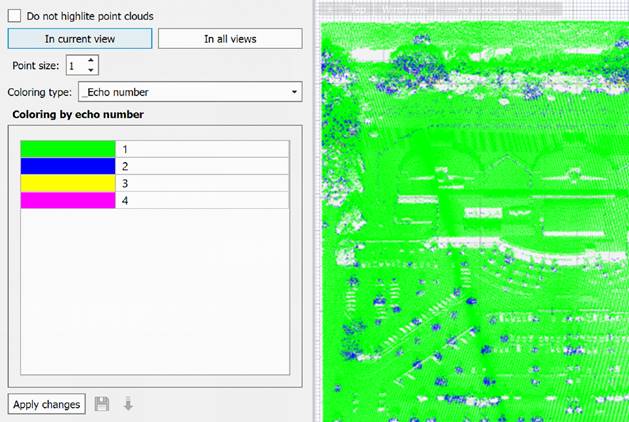Enable Do not highlite point clouds checkbox
Screen dimensions: 629x422
click(x=14, y=16)
